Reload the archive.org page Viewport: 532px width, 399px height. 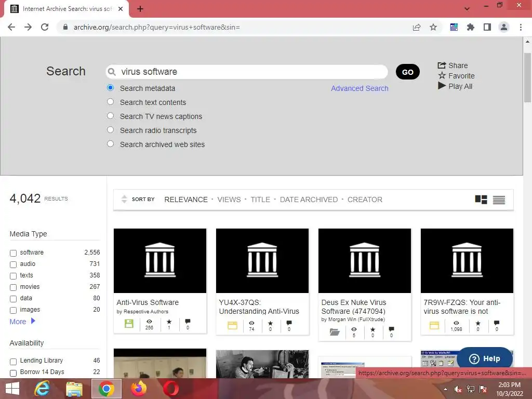pyautogui.click(x=45, y=27)
